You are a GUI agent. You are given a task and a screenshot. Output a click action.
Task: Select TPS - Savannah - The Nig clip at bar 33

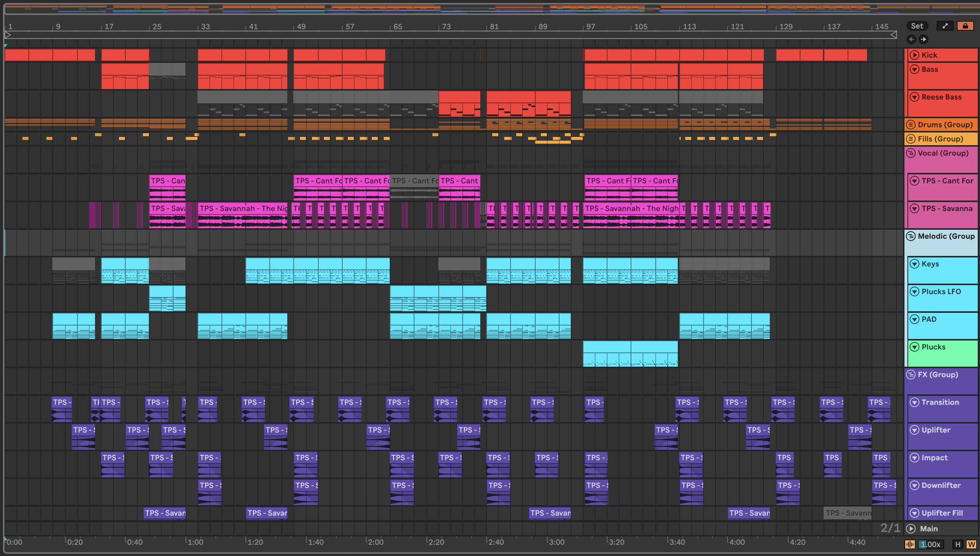(242, 215)
